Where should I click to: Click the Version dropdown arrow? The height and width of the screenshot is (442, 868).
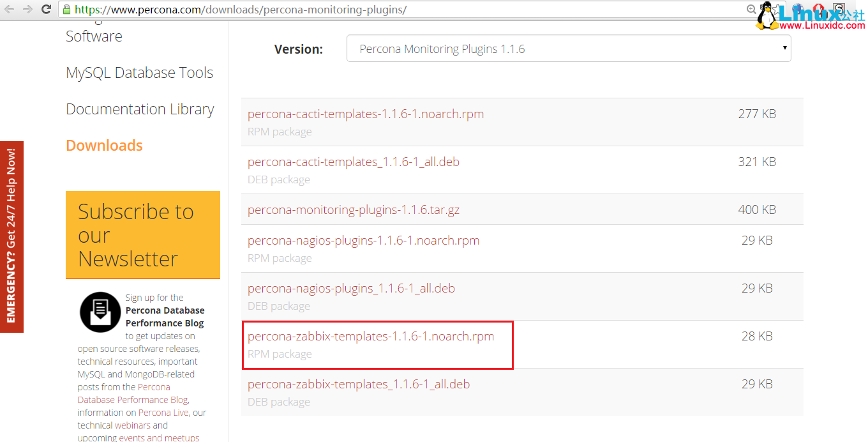click(x=784, y=48)
